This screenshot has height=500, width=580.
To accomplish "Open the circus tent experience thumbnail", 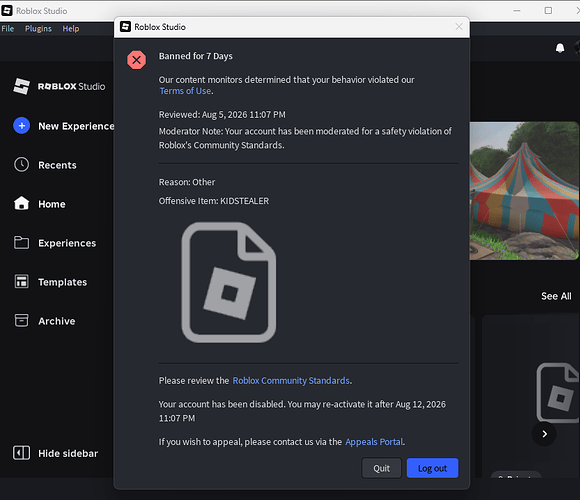I will [x=524, y=191].
